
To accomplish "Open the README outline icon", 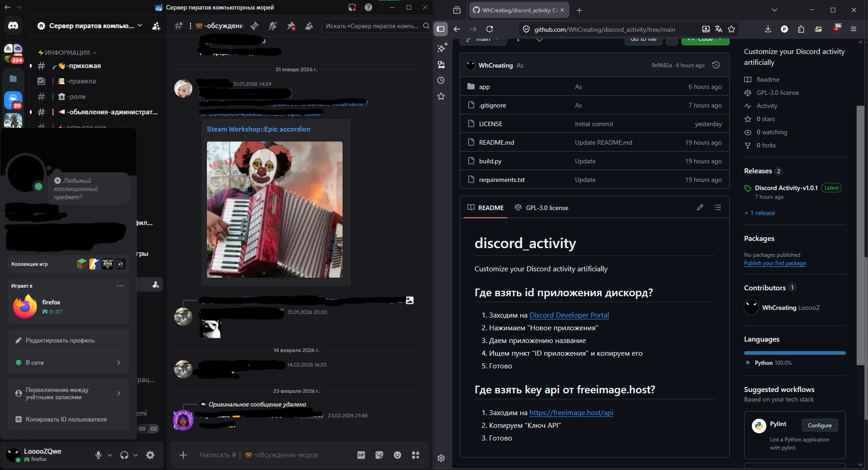I will [x=718, y=207].
